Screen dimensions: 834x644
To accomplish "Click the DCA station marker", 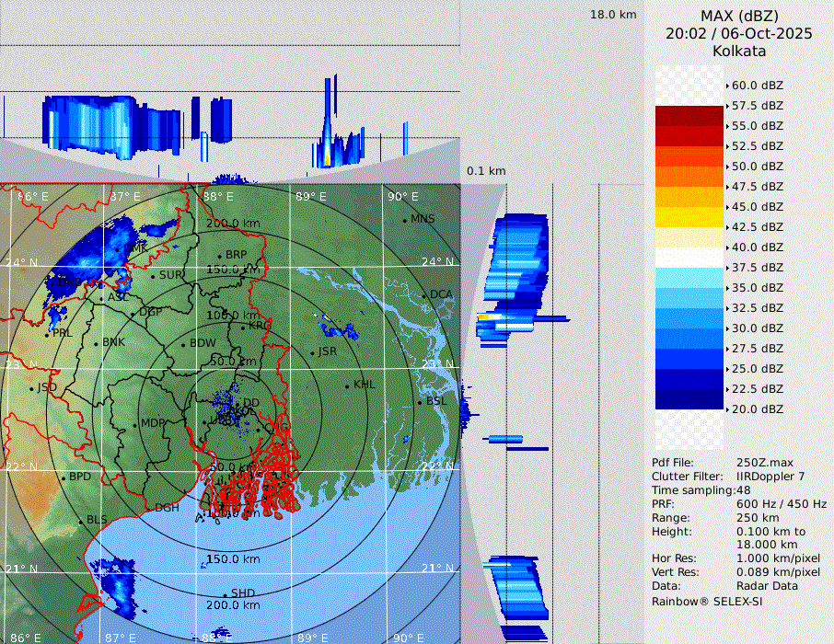I will click(424, 295).
